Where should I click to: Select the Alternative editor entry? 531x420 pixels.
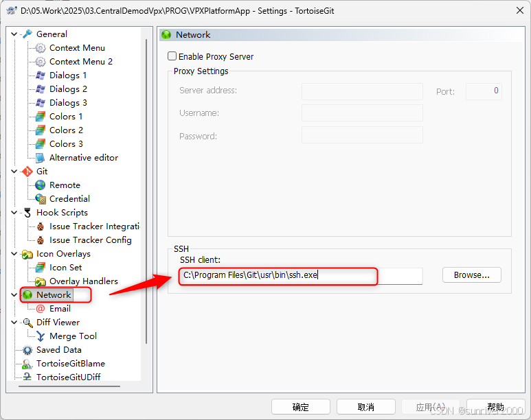tap(84, 158)
